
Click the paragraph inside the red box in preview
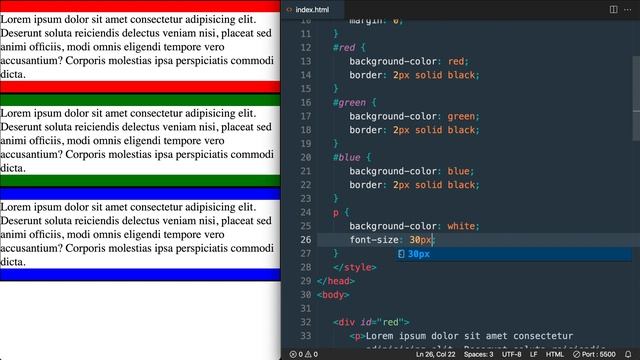click(140, 47)
